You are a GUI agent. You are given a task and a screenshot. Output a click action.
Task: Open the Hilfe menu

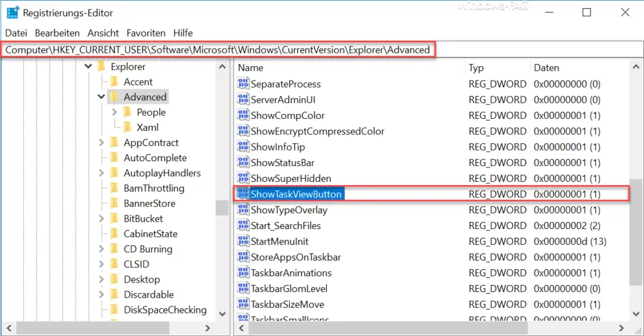[183, 33]
